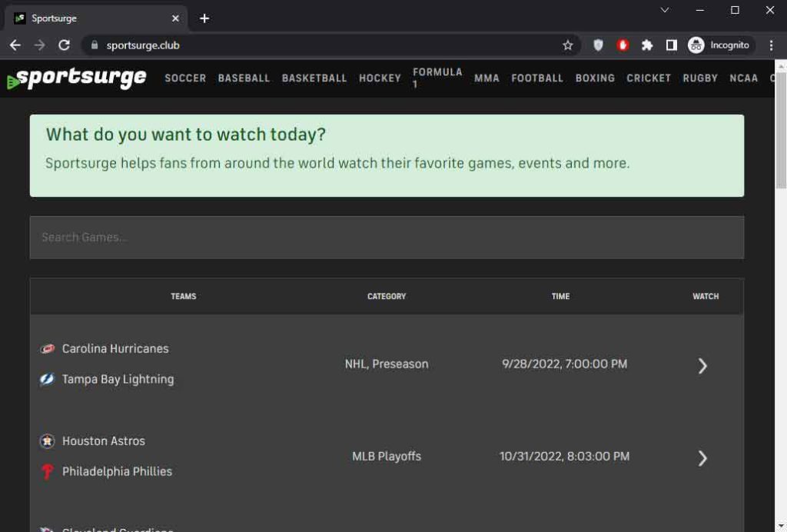Image resolution: width=787 pixels, height=532 pixels.
Task: Select the Carolina Hurricanes team logo
Action: point(46,347)
